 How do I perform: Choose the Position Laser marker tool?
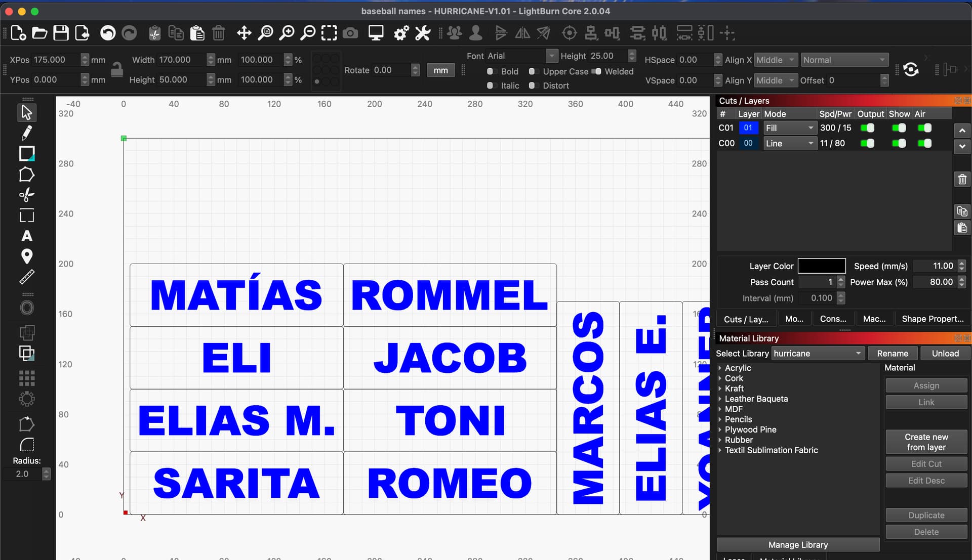click(27, 256)
